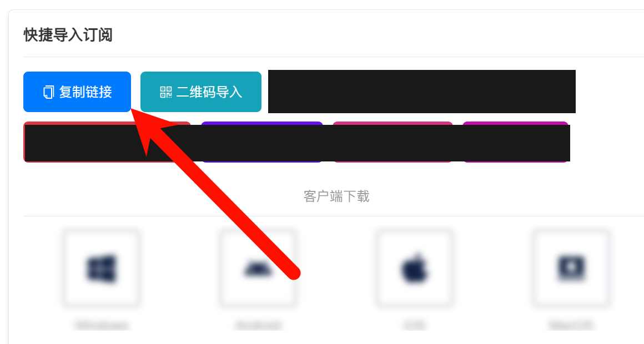Click the 二维码导入 teal button label

[x=209, y=92]
